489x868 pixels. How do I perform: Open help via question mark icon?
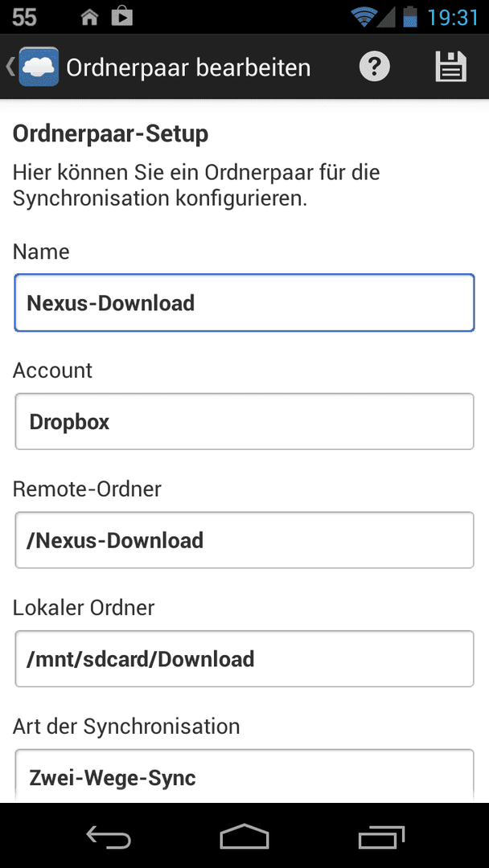[374, 67]
